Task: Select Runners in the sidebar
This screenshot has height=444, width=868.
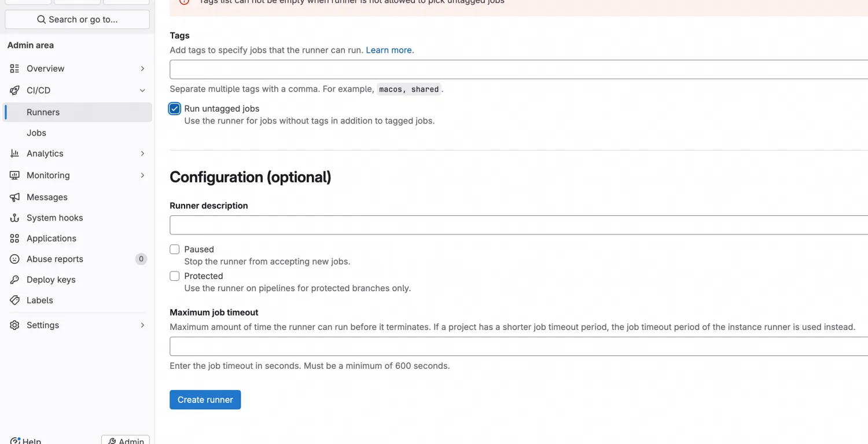Action: point(43,112)
